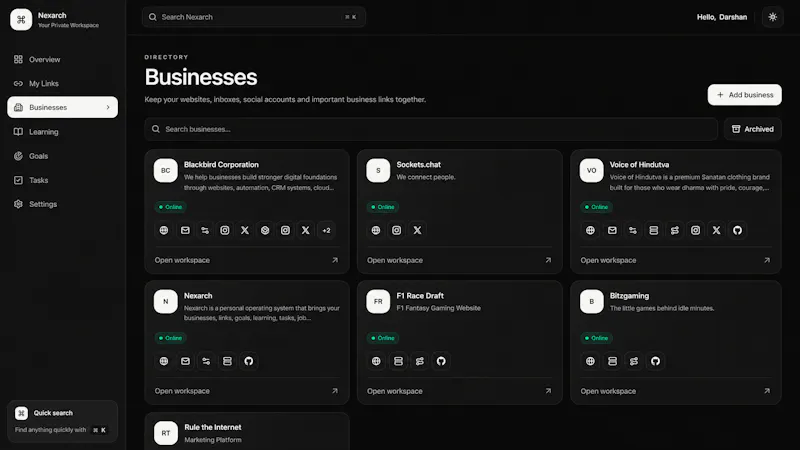Go to Overview in the sidebar

point(62,59)
